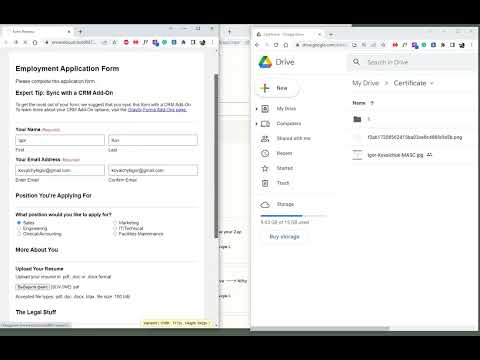Click the Last name input field
Image resolution: width=480 pixels, height=360 pixels.
click(x=153, y=140)
